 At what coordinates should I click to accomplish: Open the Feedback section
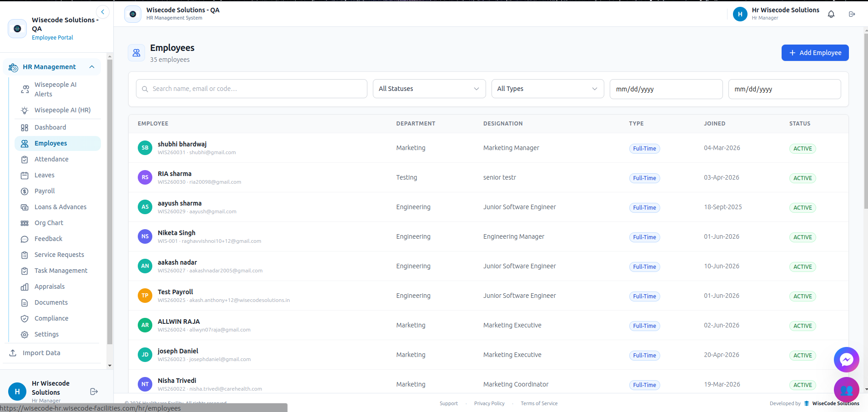point(58,239)
